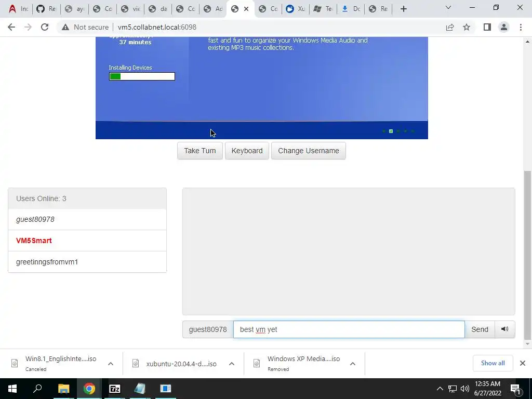
Task: Open taskbar search magnifier
Action: click(37, 389)
